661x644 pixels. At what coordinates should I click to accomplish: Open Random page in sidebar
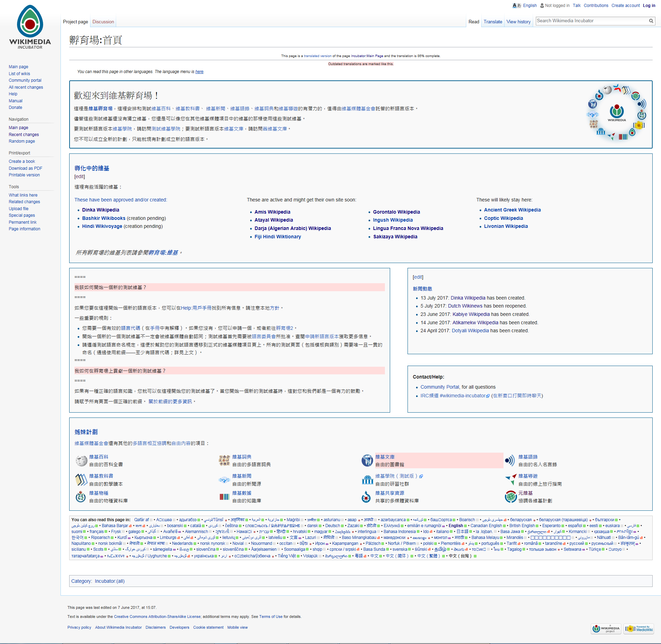click(22, 141)
